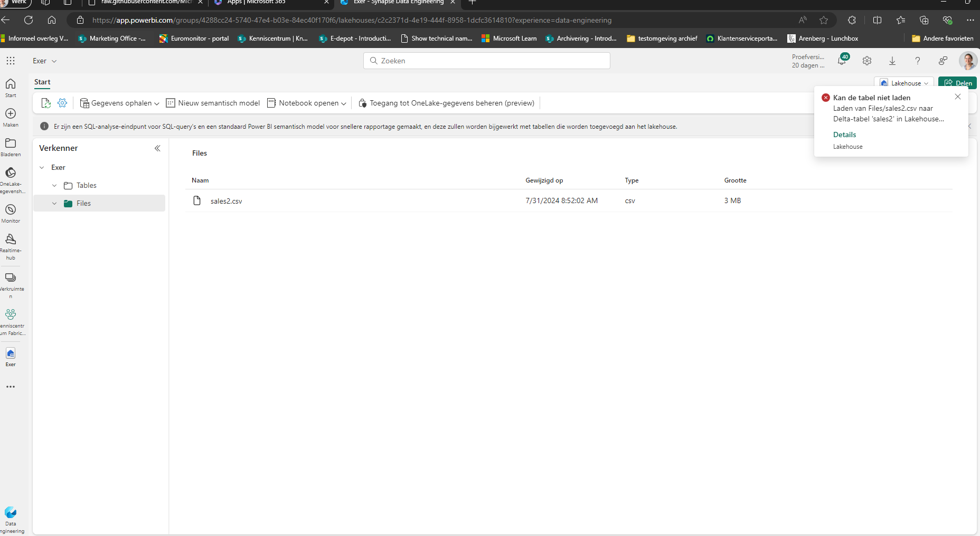Collapse the Verkenner pane
Image resolution: width=980 pixels, height=536 pixels.
(x=157, y=148)
